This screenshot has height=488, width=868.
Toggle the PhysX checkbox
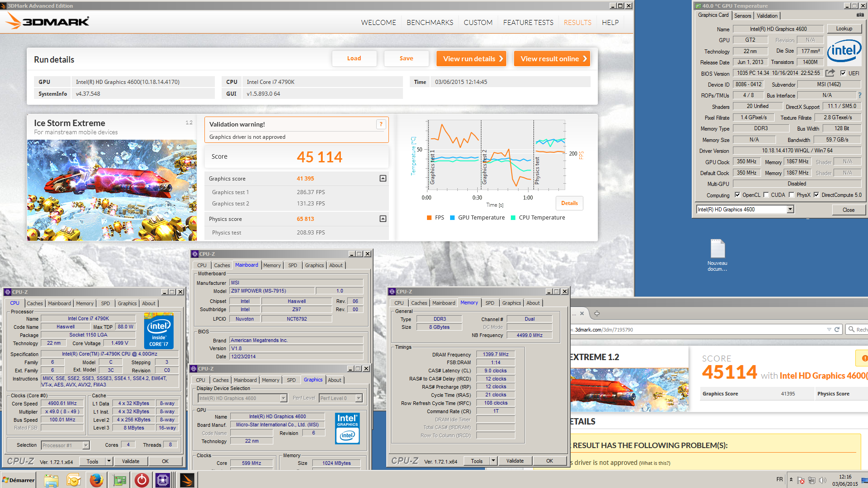pos(791,195)
